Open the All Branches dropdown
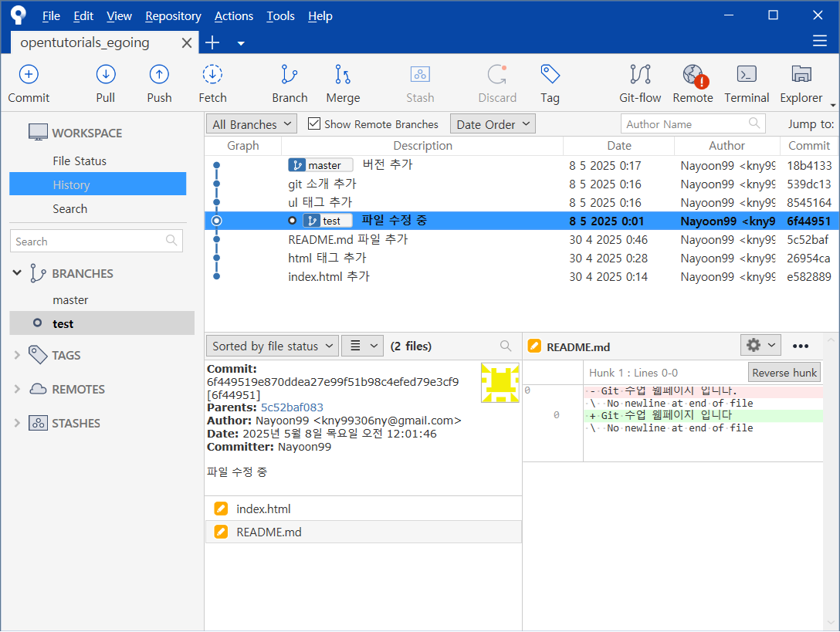Viewport: 840px width, 632px height. click(x=252, y=124)
